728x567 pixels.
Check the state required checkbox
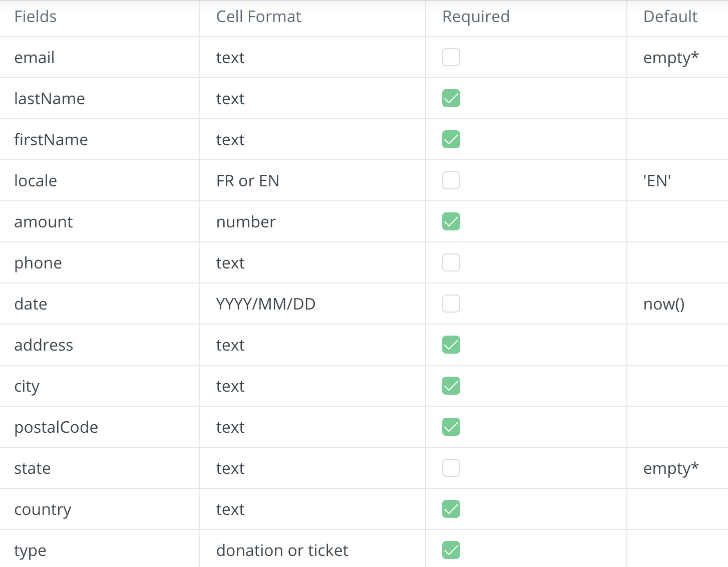(451, 468)
